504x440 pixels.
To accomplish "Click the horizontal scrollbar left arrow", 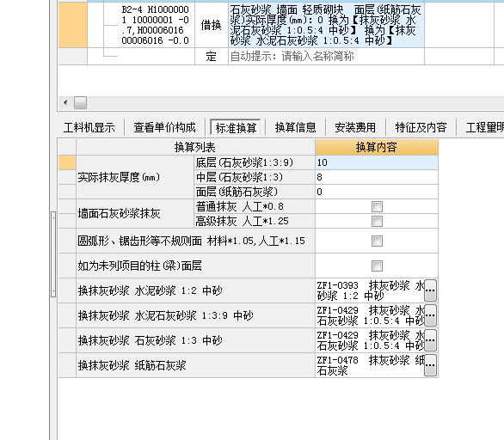I will pyautogui.click(x=65, y=103).
